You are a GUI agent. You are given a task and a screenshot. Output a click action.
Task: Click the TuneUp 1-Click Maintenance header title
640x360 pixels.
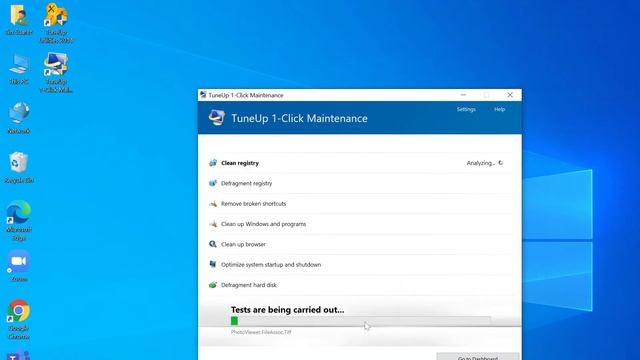click(x=299, y=118)
